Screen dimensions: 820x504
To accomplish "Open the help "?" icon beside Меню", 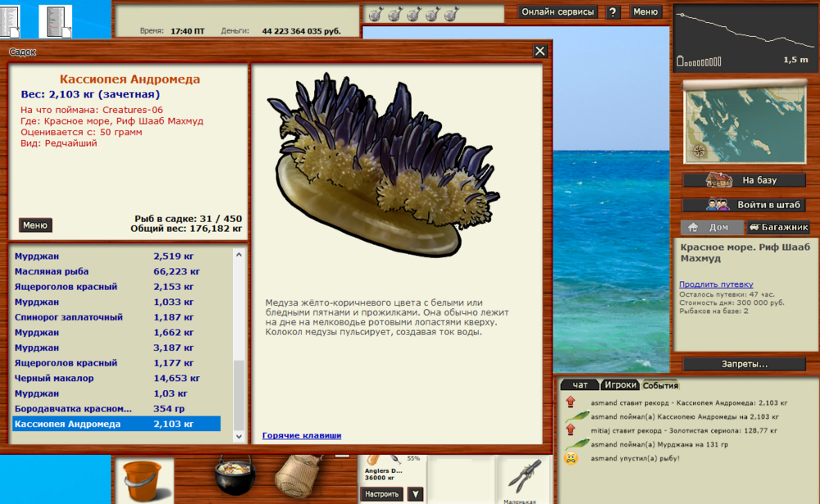I will point(612,11).
